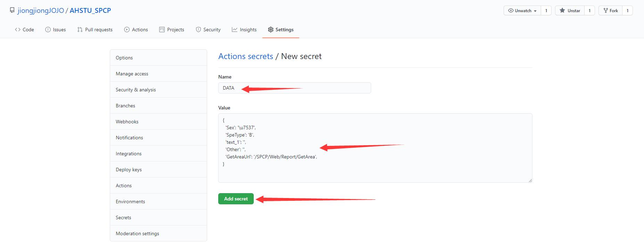Click the repository book icon
644x247 pixels.
12,10
